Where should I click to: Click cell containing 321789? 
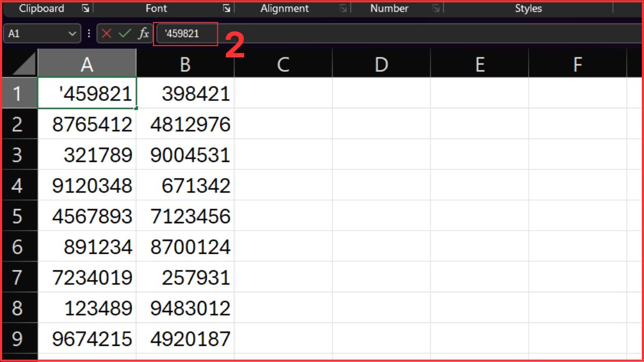[x=87, y=154]
